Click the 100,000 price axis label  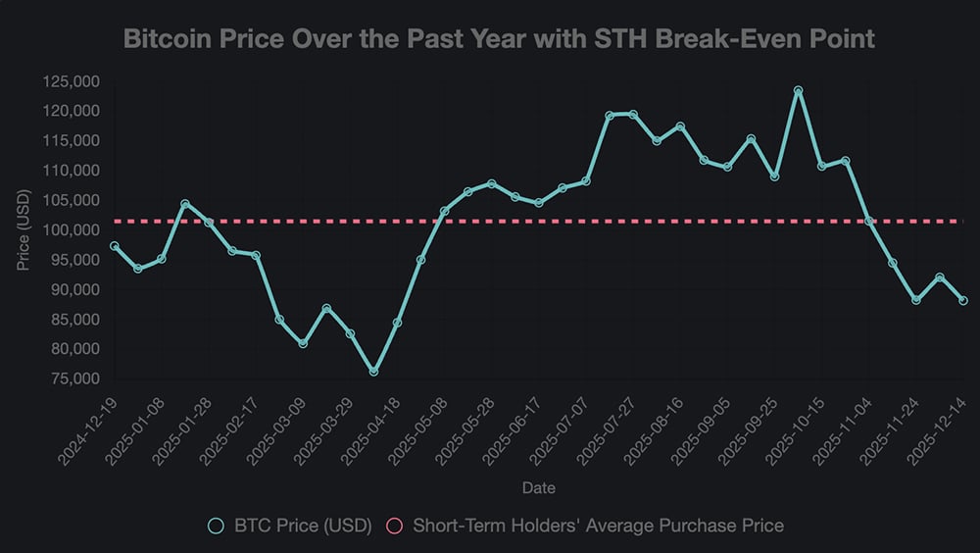pos(70,230)
